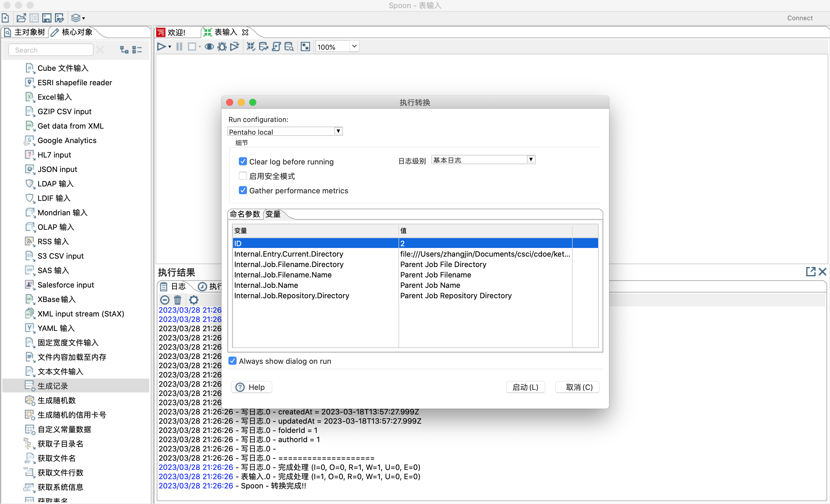The width and height of the screenshot is (830, 504).
Task: Click the debug transformation bug icon
Action: (x=222, y=47)
